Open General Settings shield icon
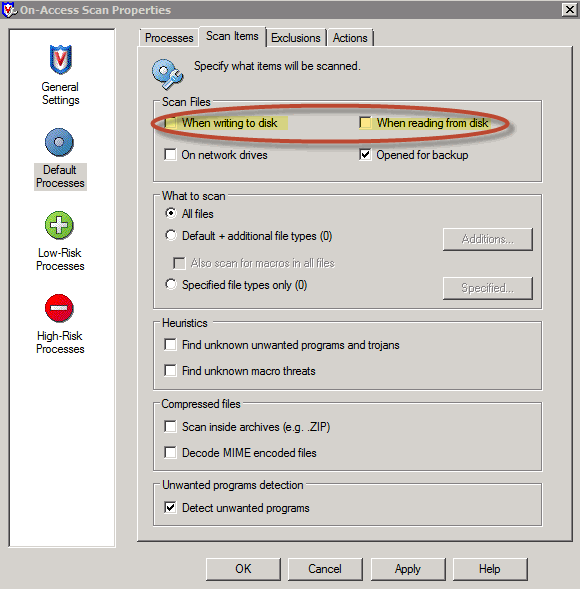Screen dimensions: 581x589 pos(60,59)
